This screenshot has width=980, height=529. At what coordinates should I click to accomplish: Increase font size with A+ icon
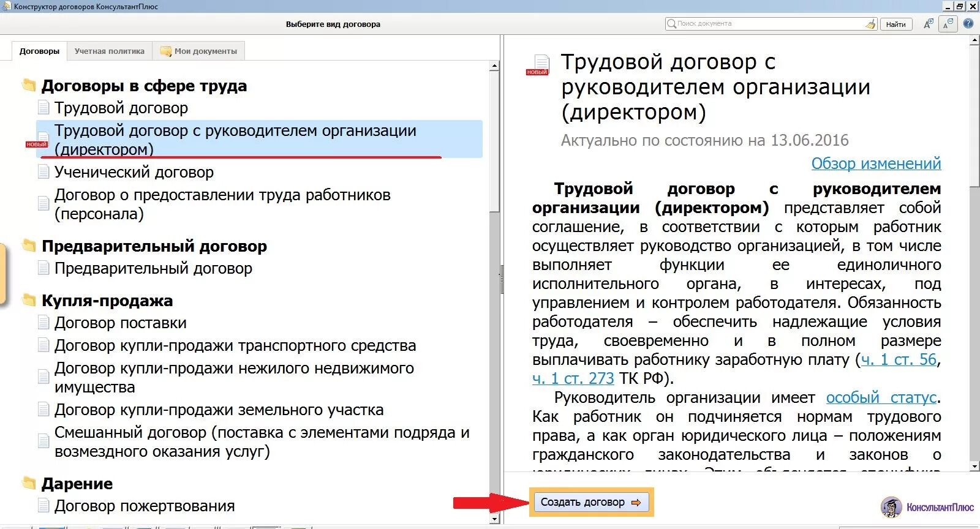point(928,24)
